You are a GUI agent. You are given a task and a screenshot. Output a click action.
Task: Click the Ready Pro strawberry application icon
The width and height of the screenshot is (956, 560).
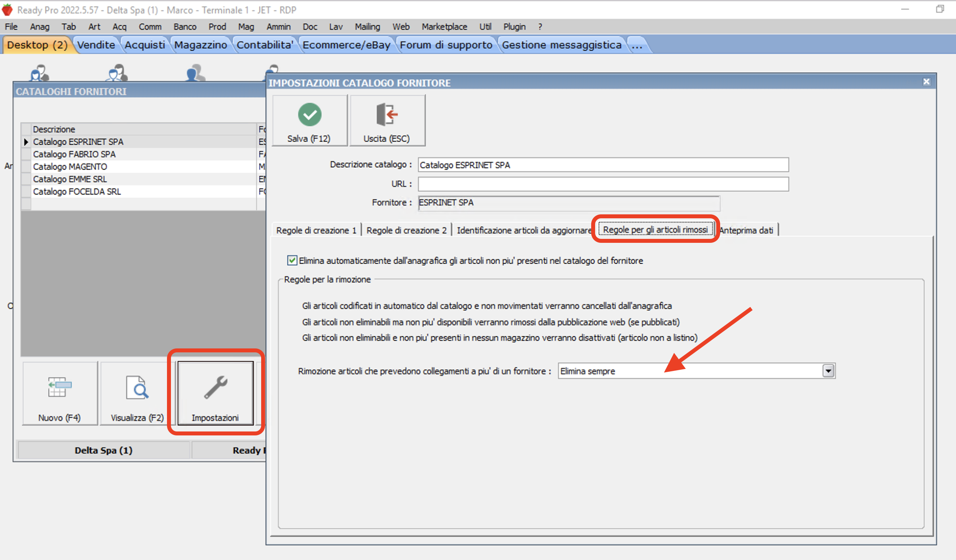pos(7,9)
